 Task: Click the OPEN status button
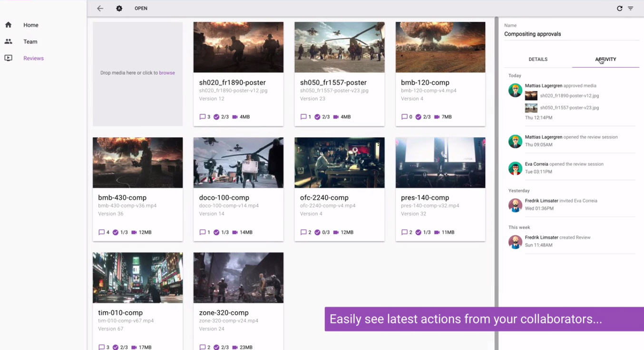point(141,9)
